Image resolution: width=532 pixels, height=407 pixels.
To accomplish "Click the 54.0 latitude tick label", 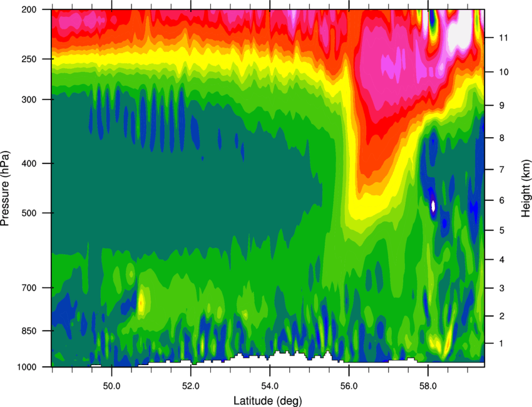I will 270,386.
